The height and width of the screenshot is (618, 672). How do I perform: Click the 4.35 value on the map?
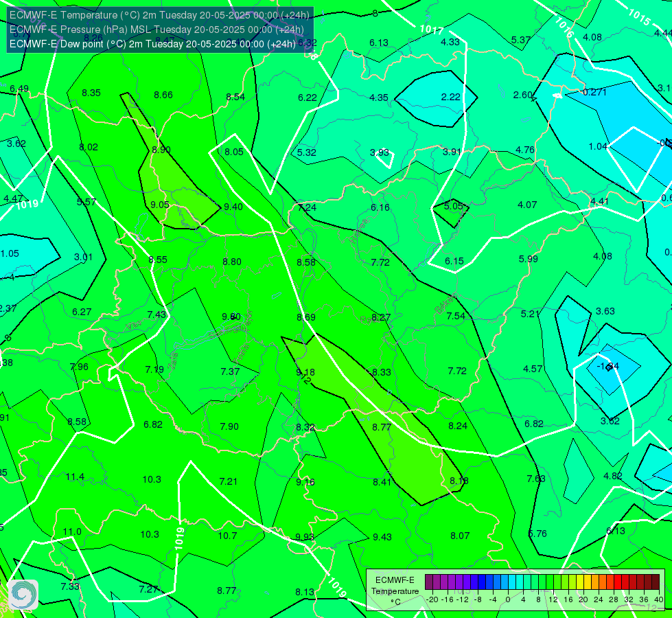tap(379, 98)
